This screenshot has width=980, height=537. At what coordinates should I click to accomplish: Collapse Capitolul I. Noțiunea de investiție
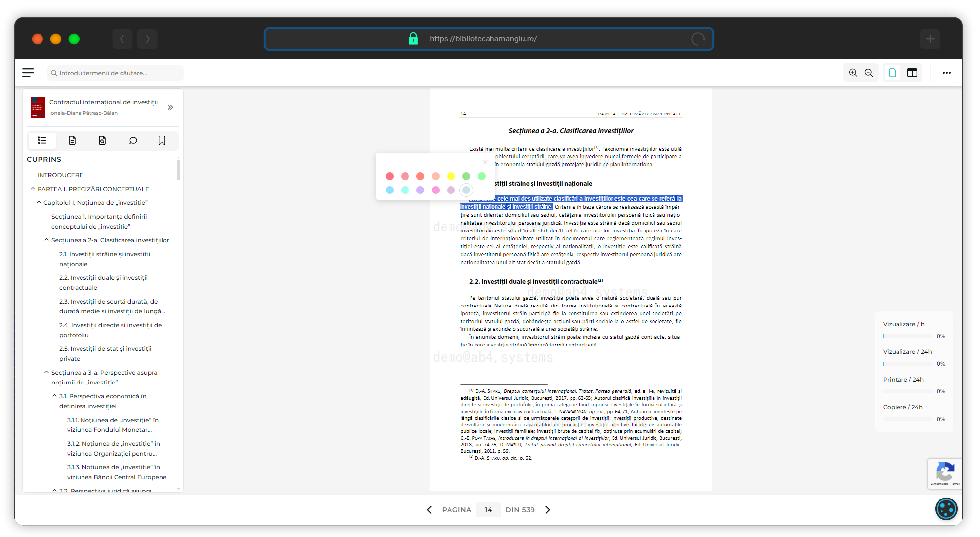[x=39, y=202]
